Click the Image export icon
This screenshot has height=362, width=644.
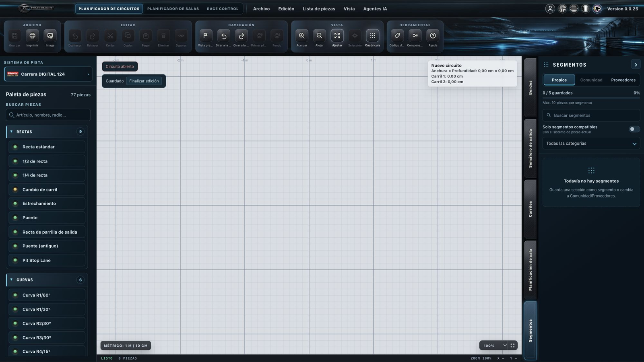[x=50, y=36]
